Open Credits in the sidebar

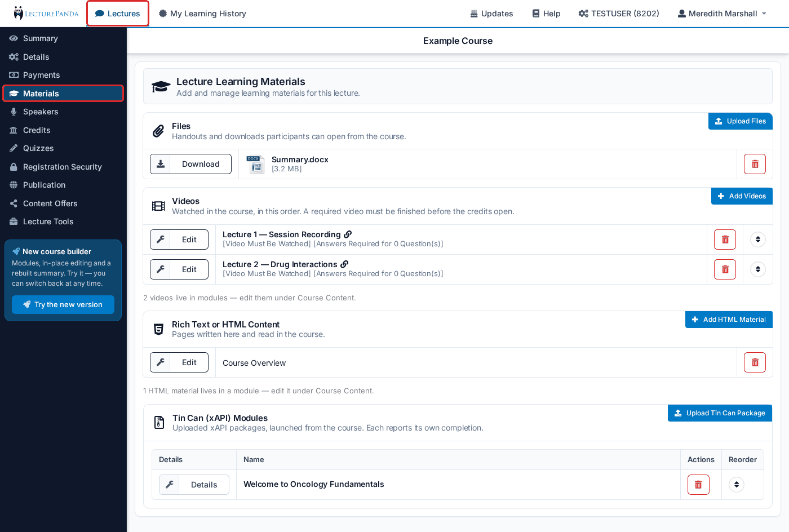[x=63, y=130]
